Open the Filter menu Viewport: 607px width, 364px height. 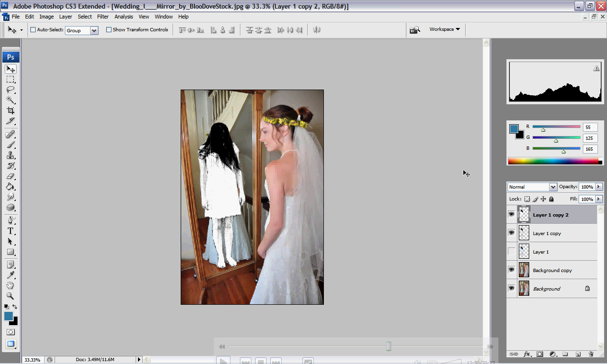pos(103,17)
